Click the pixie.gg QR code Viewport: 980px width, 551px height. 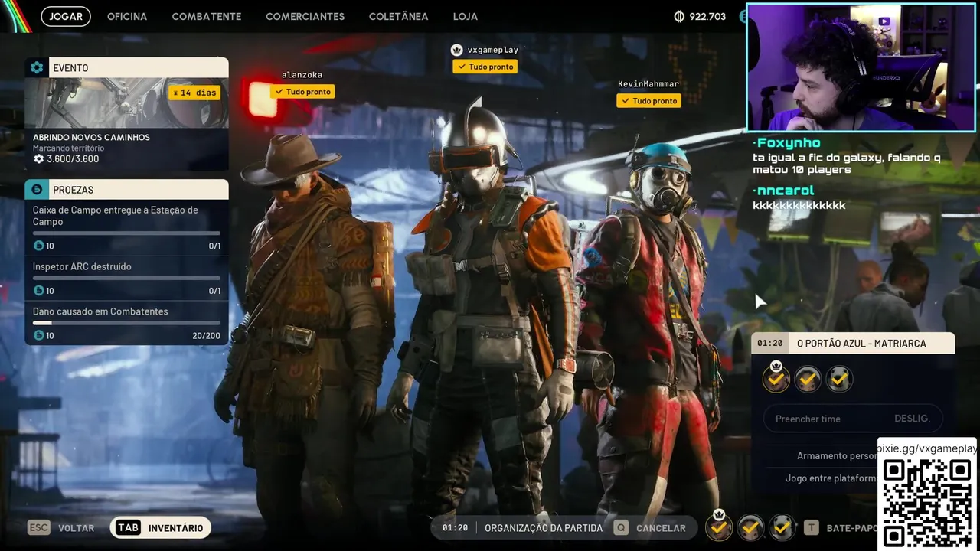pos(927,501)
